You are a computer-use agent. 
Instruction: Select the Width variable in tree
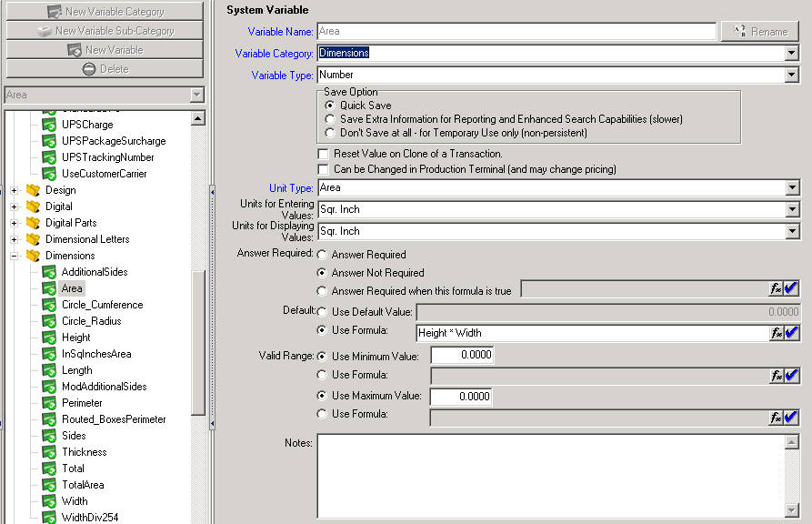75,501
